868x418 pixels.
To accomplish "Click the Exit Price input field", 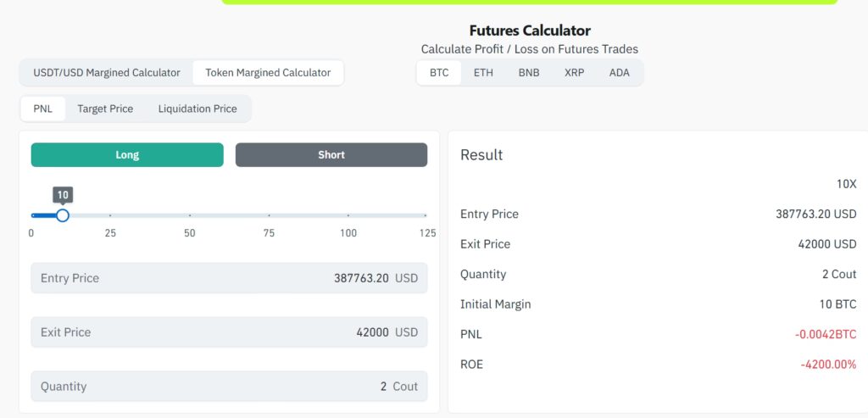I will [229, 332].
